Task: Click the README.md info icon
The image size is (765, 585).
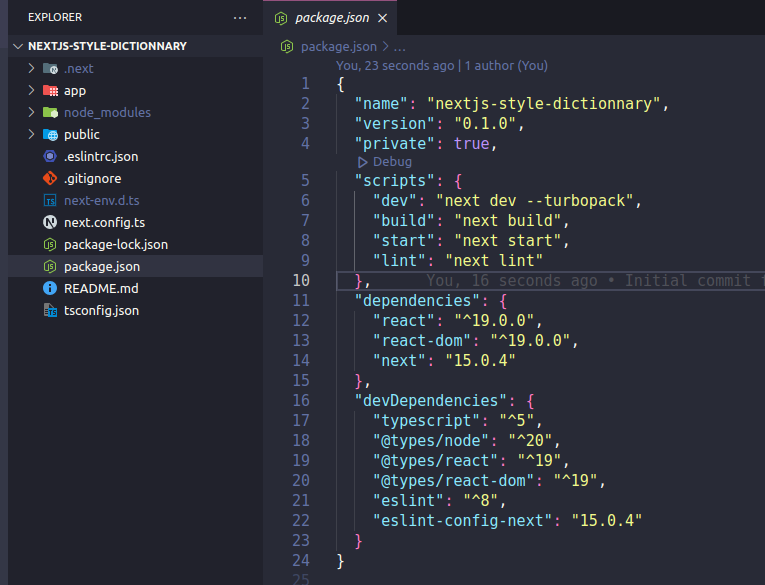Action: [50, 288]
